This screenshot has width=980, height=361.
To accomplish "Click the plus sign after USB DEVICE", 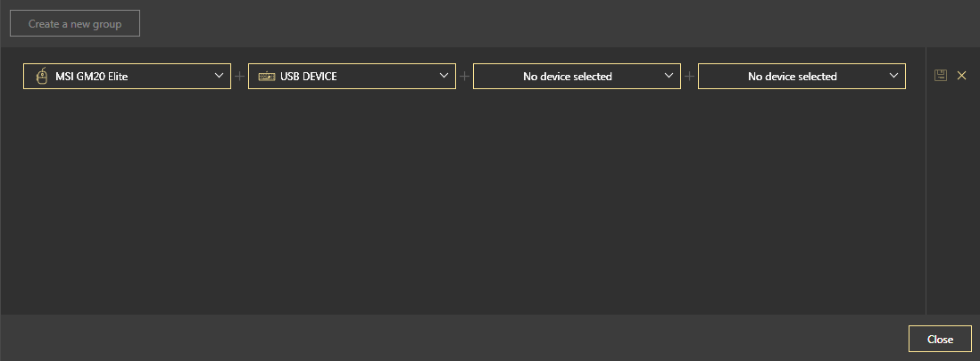I will 464,77.
